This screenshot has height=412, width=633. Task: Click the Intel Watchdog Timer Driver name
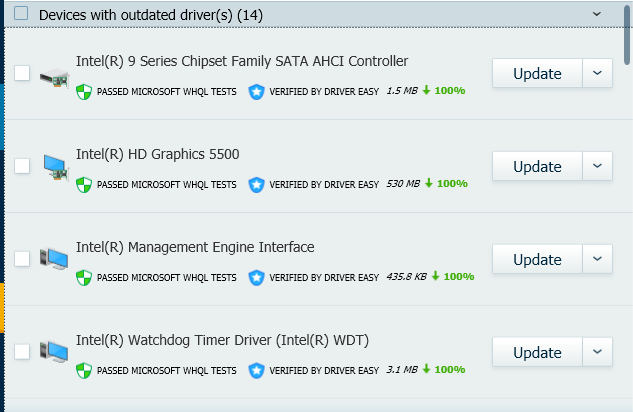pyautogui.click(x=222, y=340)
